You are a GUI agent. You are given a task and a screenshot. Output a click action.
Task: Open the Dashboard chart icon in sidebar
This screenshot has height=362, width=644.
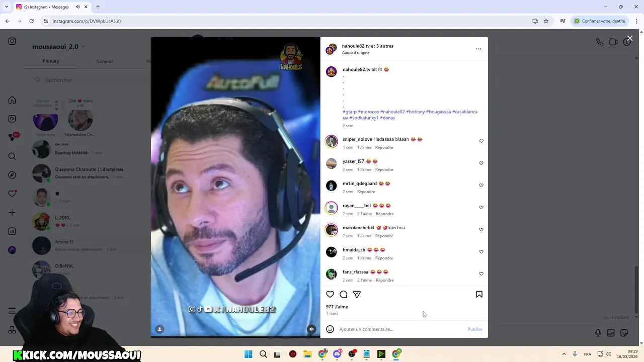[12, 231]
